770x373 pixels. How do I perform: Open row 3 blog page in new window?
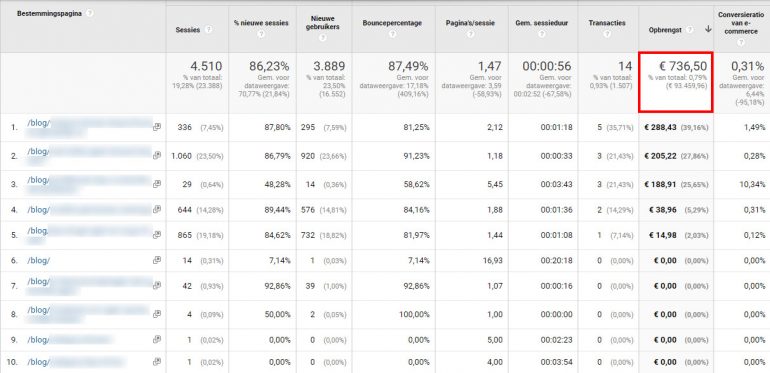pos(157,184)
